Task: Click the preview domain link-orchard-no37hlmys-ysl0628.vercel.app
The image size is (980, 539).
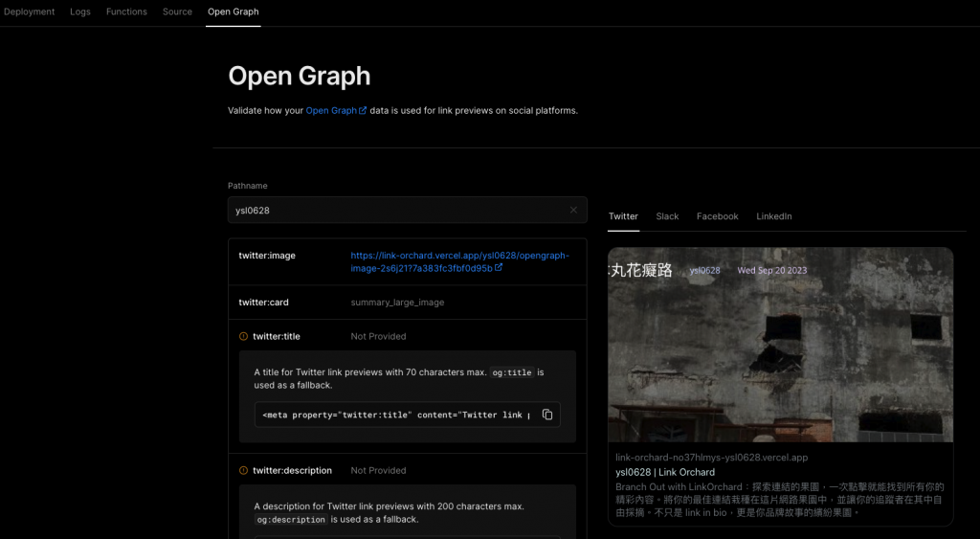Action: coord(712,457)
